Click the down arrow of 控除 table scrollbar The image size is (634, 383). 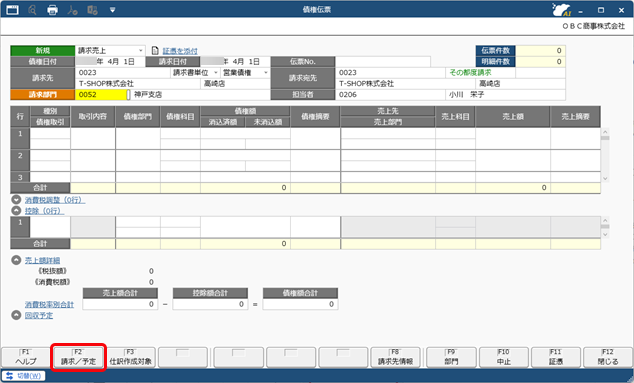605,234
